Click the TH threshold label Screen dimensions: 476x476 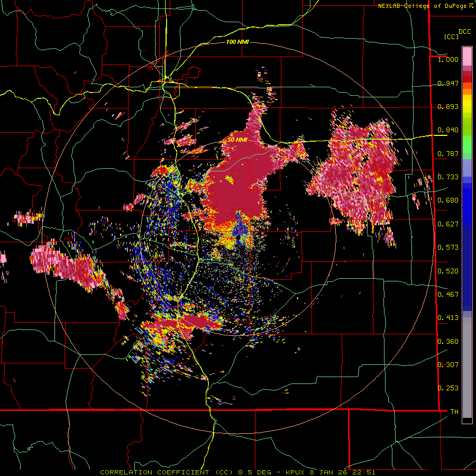[454, 412]
